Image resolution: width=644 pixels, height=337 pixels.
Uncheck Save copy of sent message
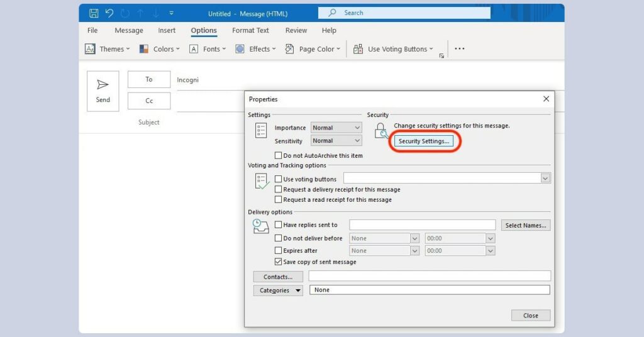(x=279, y=262)
